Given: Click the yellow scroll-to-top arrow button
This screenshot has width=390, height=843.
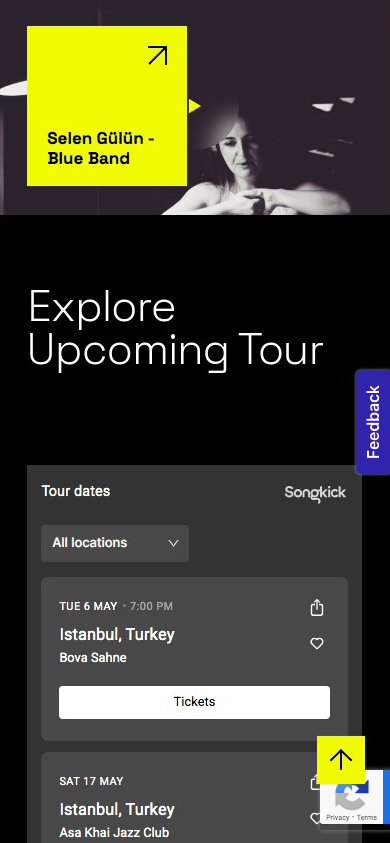Looking at the screenshot, I should click(341, 760).
